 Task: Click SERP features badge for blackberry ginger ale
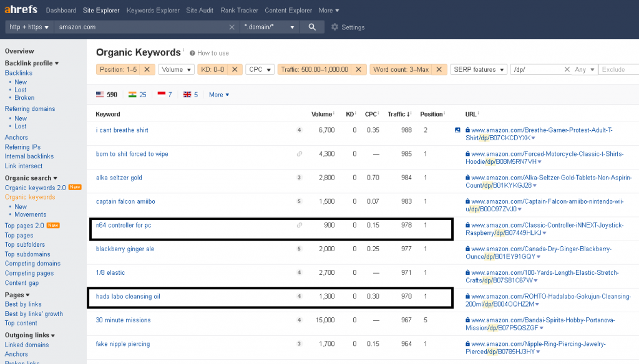click(299, 249)
